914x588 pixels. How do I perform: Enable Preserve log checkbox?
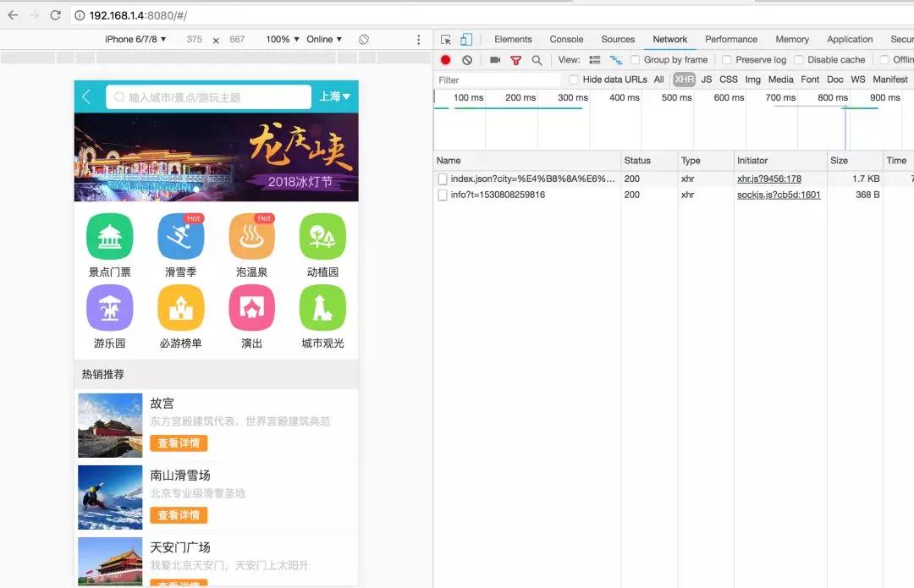coord(726,59)
